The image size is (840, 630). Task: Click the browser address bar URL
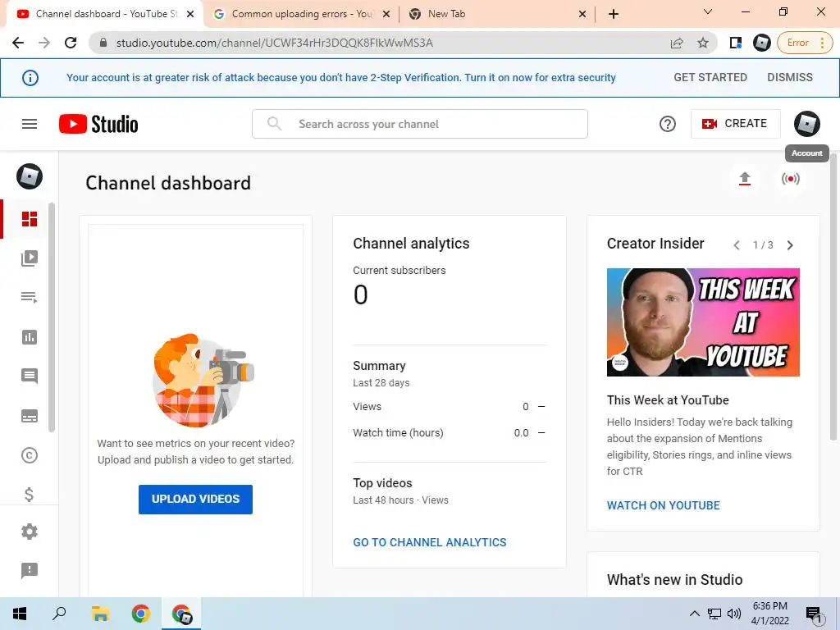(x=274, y=43)
